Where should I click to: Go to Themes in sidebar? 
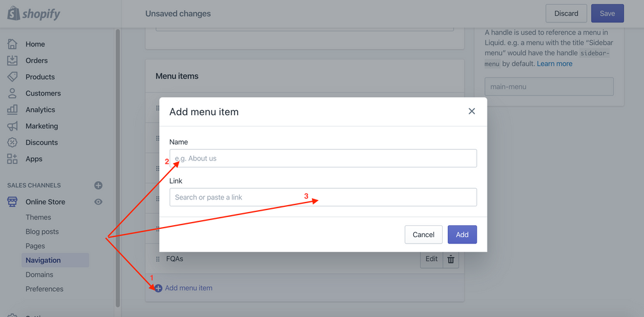38,217
